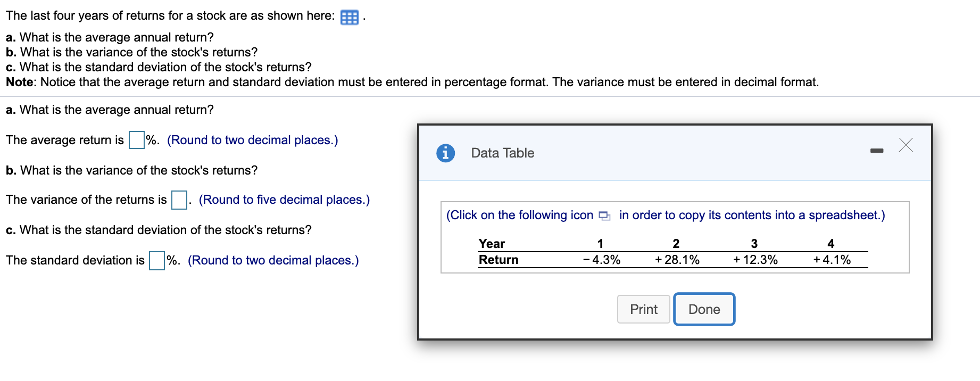980x381 pixels.
Task: Click the rounding hint beside standard deviation
Action: [x=273, y=260]
